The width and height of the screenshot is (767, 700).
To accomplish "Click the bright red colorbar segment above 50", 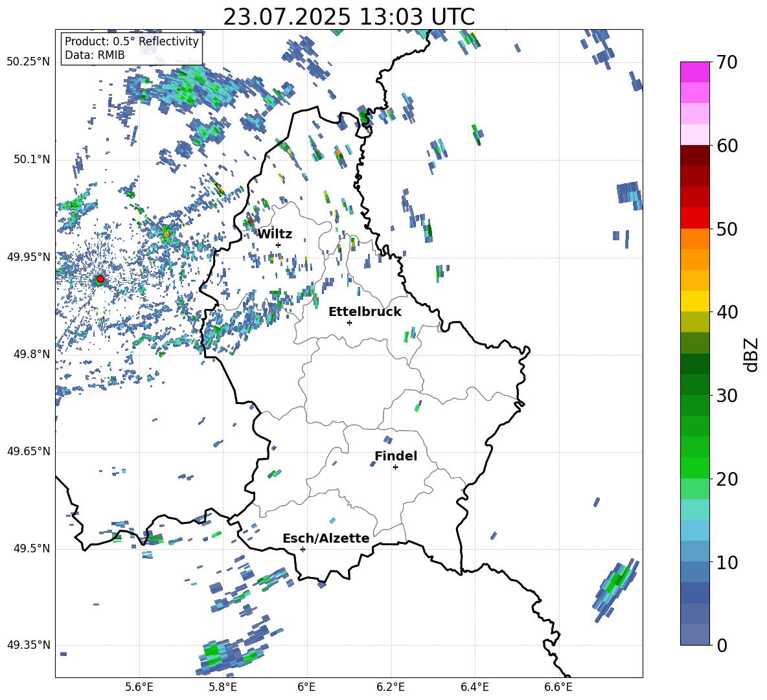I will (694, 218).
